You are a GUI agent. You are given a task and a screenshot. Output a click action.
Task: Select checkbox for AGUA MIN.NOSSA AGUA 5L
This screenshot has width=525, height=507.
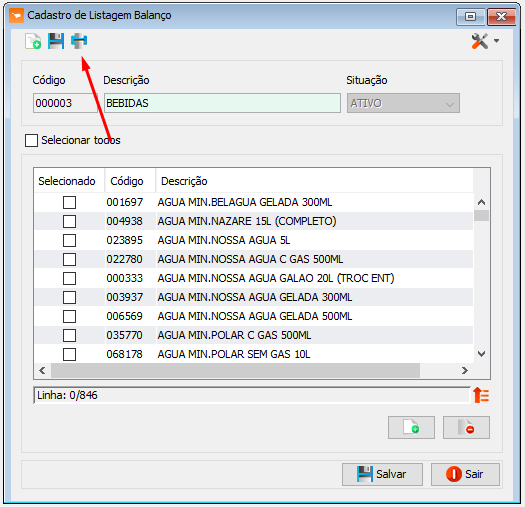tap(69, 240)
